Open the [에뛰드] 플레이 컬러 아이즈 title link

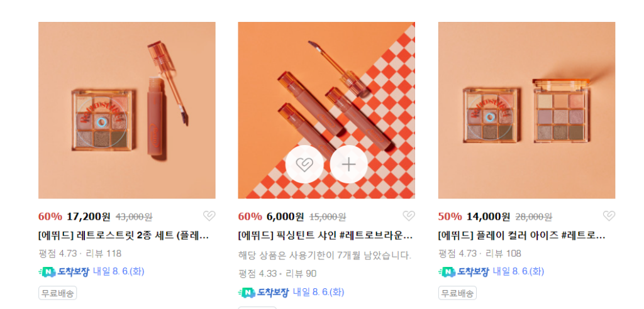point(521,236)
